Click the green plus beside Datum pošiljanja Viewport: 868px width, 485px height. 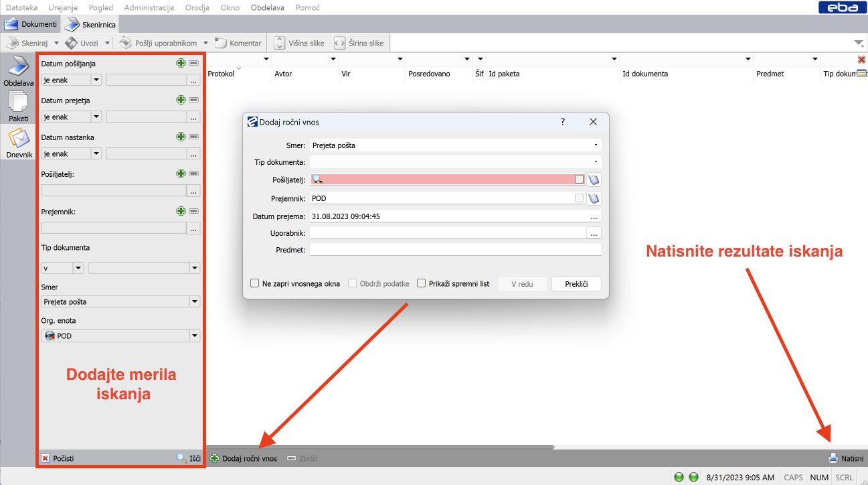point(181,63)
